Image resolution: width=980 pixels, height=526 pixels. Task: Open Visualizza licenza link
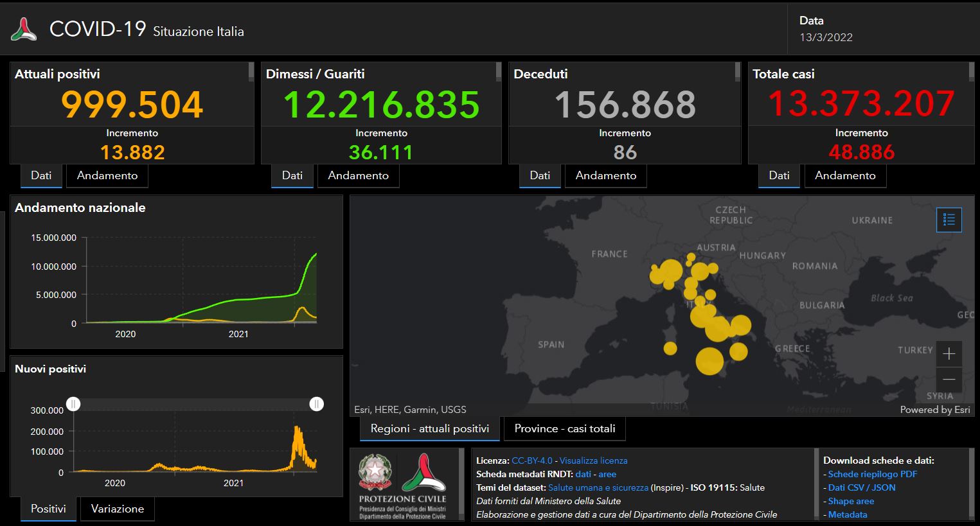click(x=593, y=460)
